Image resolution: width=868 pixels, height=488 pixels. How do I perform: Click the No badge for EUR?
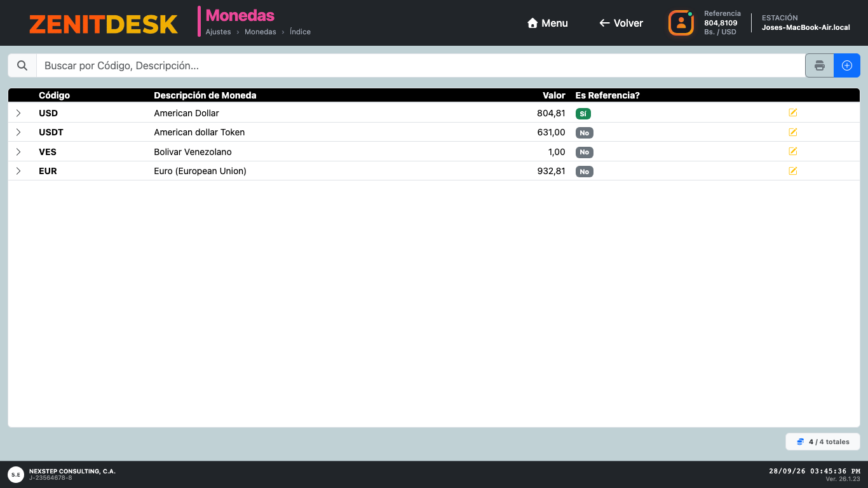585,172
